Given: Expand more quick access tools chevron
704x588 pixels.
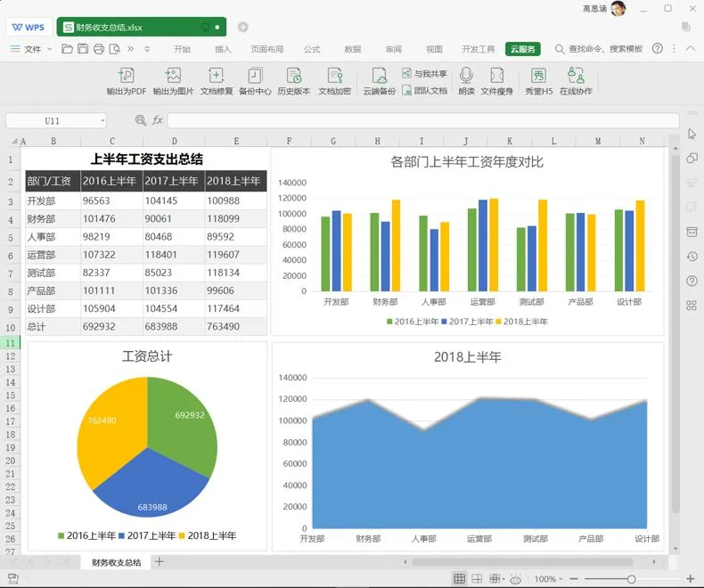Looking at the screenshot, I should [131, 48].
